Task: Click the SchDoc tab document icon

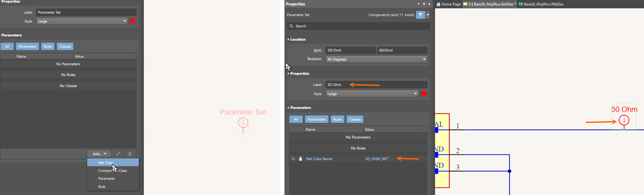Action: click(x=465, y=4)
